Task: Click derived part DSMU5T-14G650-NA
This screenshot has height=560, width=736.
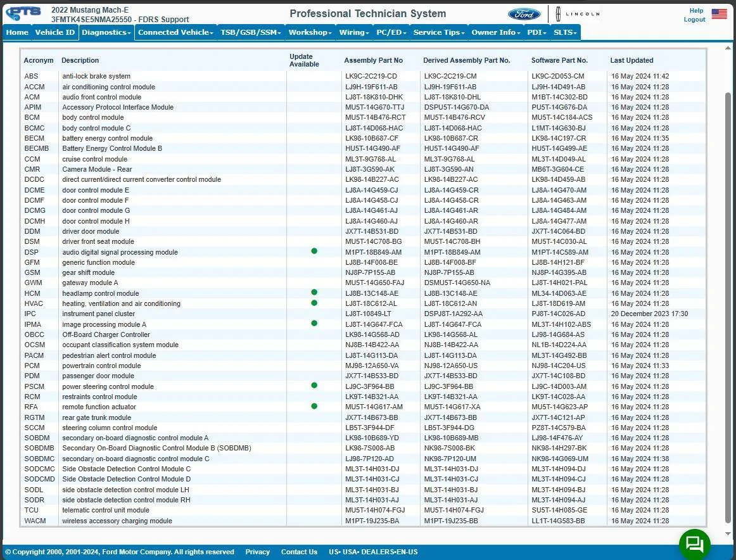Action: 457,283
